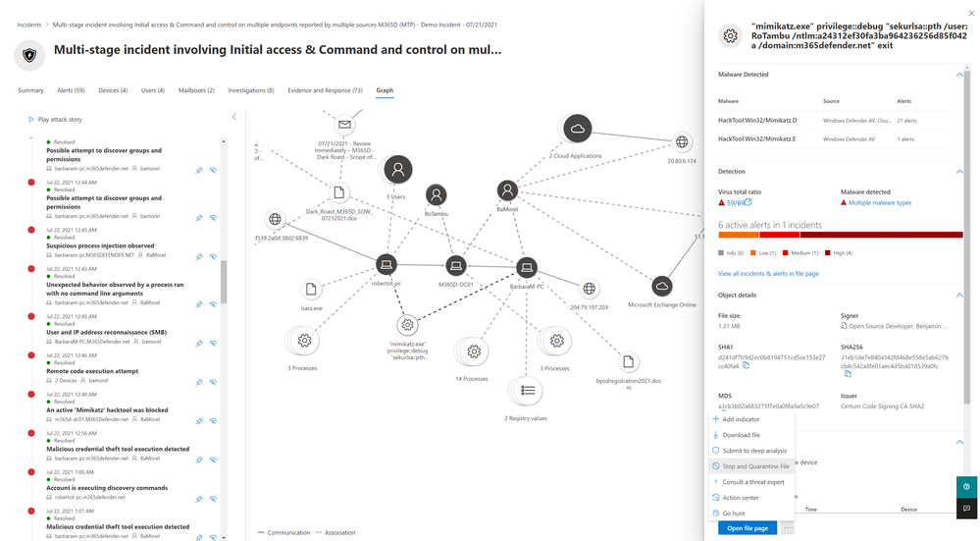Click the BaMorel user node in graph

click(x=506, y=190)
